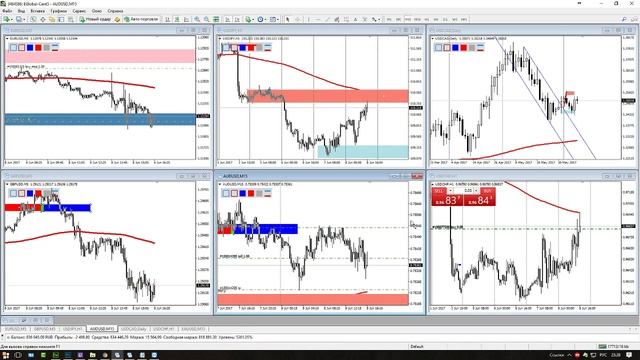Click the blue swatch in EURUSD chart
640x360 pixels.
point(30,48)
